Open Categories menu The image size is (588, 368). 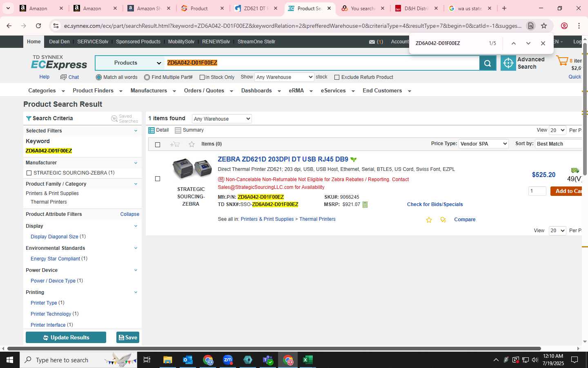pyautogui.click(x=47, y=91)
